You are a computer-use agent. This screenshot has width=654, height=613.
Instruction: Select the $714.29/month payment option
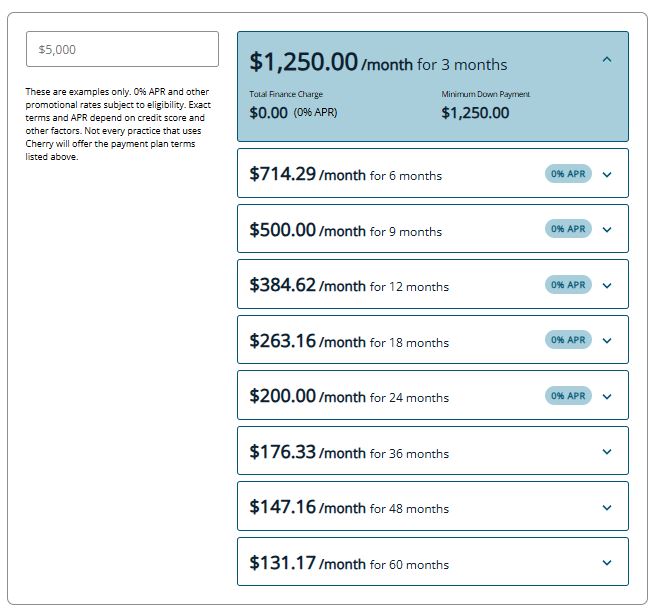345,174
